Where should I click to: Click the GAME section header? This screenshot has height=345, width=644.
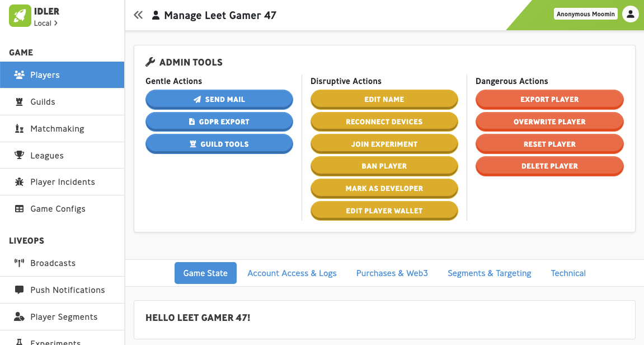(21, 53)
